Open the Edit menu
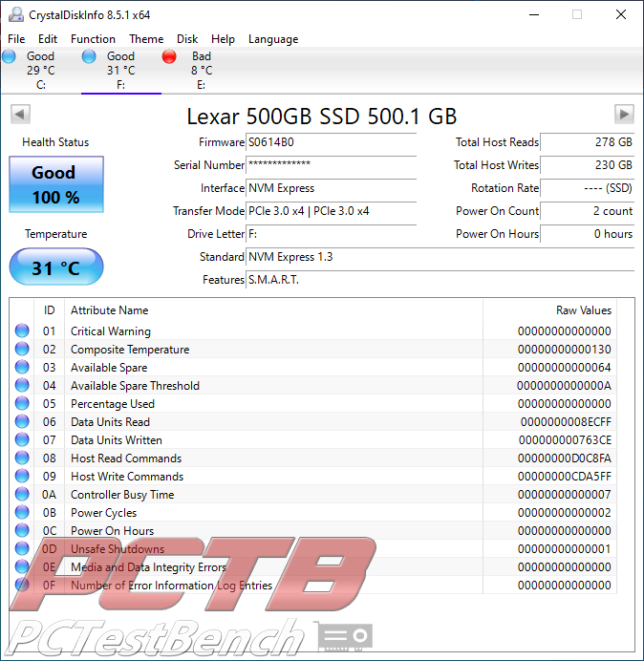Screen dimensions: 644x661 [47, 39]
